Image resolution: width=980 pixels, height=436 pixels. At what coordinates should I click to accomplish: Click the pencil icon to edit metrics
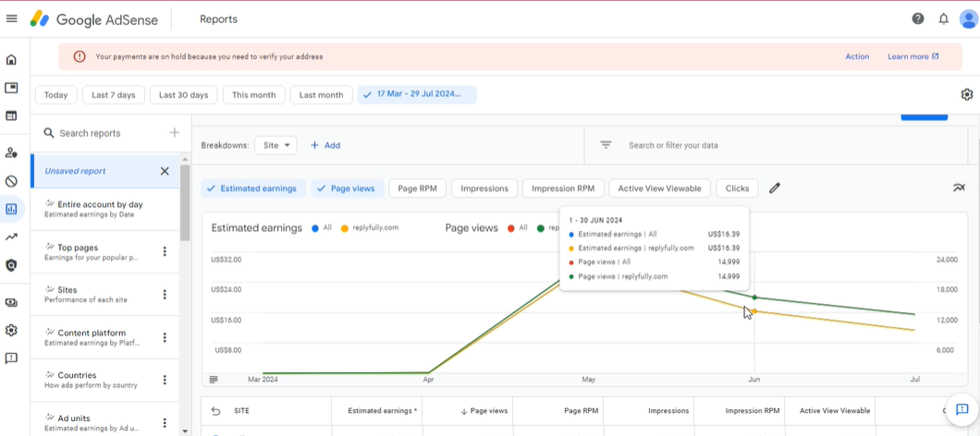[x=775, y=188]
